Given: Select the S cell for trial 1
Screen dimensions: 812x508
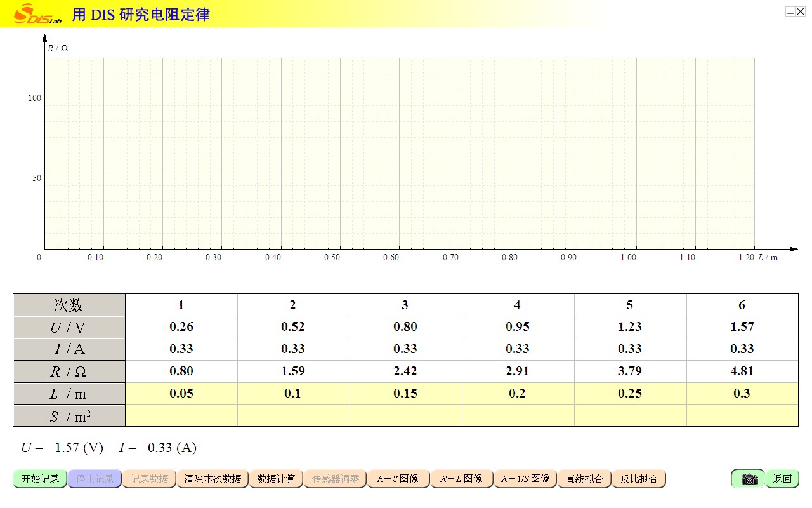Looking at the screenshot, I should tap(181, 416).
